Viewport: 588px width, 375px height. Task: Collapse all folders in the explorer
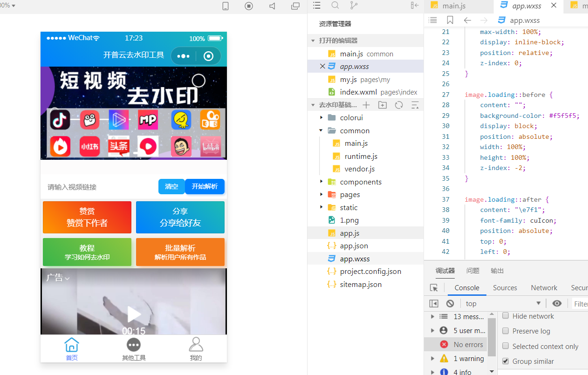[x=415, y=105]
